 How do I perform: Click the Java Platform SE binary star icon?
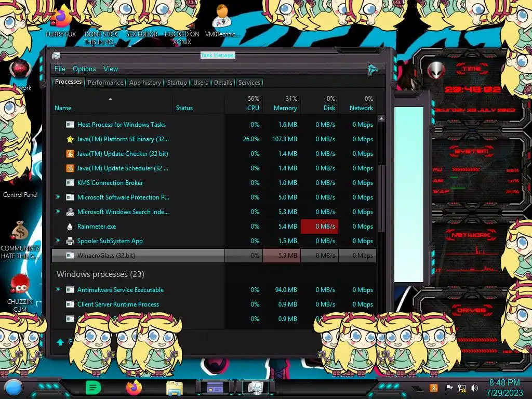pos(70,139)
